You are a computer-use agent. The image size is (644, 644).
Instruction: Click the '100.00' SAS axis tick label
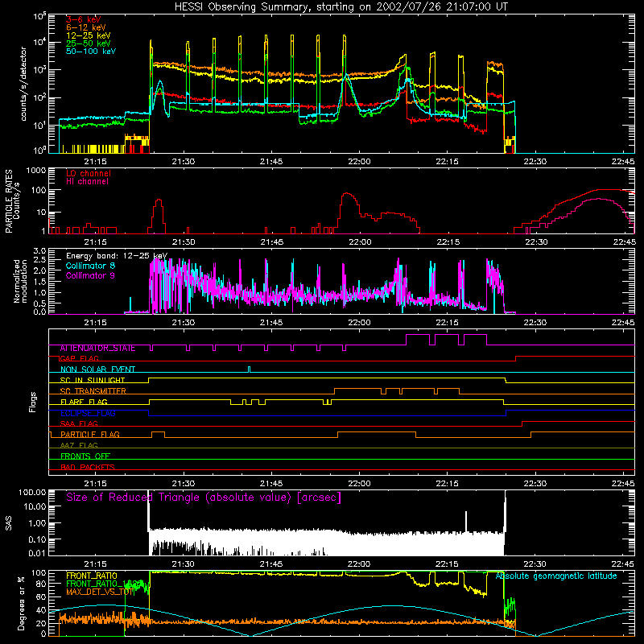(32, 493)
